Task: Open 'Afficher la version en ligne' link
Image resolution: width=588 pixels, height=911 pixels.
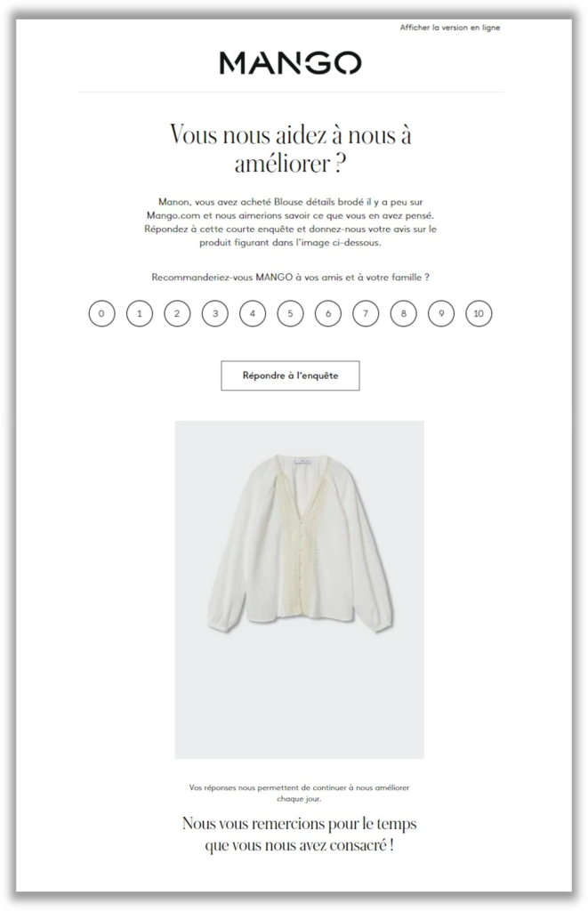Action: point(450,28)
